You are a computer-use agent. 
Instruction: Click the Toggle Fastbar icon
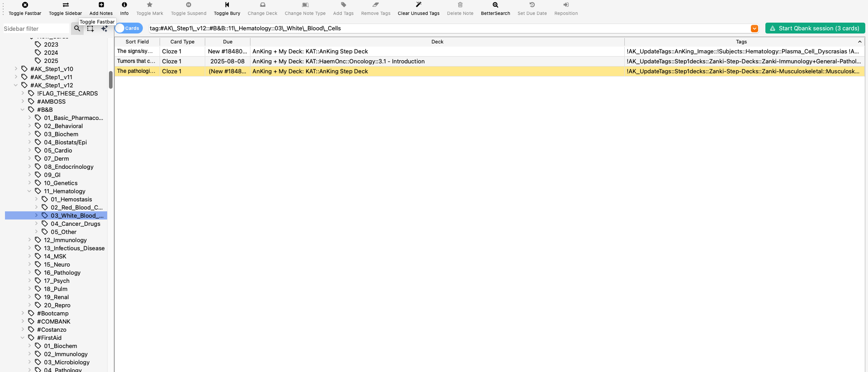pos(25,5)
